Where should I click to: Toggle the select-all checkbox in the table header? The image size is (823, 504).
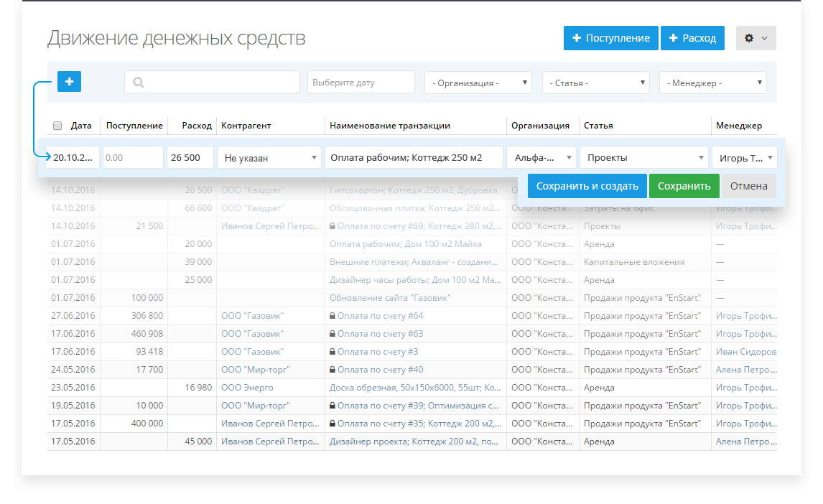pos(57,126)
